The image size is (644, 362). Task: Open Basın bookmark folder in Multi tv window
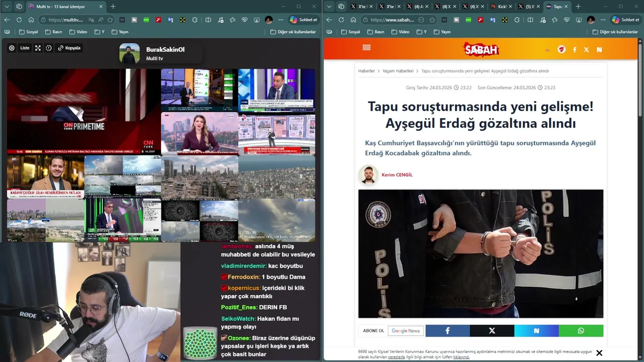[53, 32]
